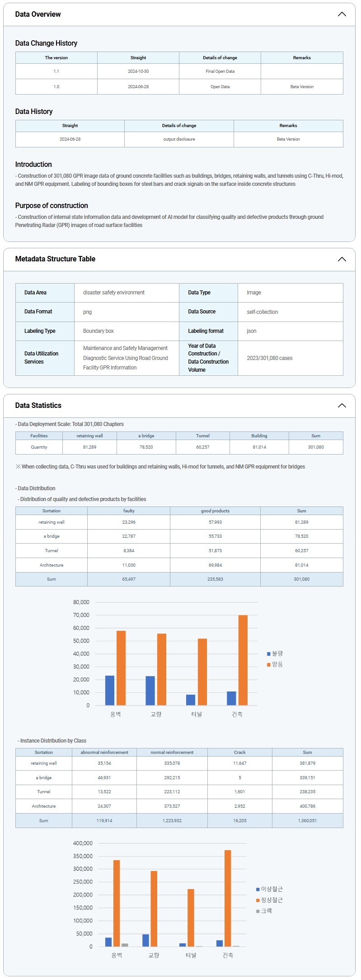Select the gray 크랙 legend marker
Viewport: 361px width, 980px height.
coord(258,911)
